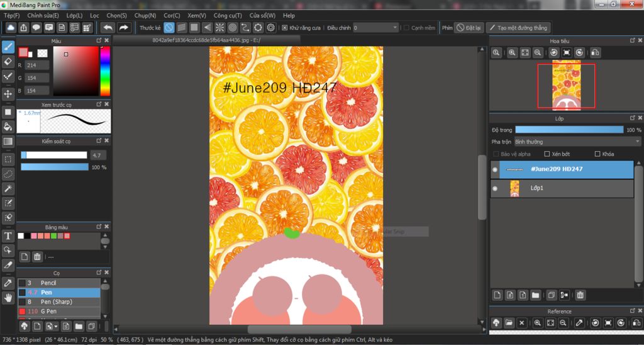Enable concentric circle snap guide
The height and width of the screenshot is (345, 644).
coord(233,28)
